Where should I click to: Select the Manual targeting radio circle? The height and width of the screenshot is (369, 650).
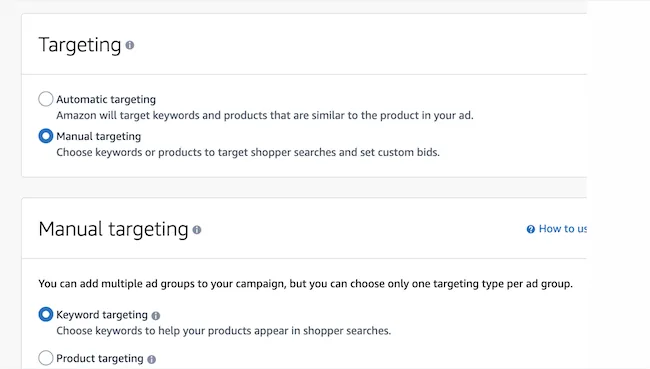click(46, 136)
